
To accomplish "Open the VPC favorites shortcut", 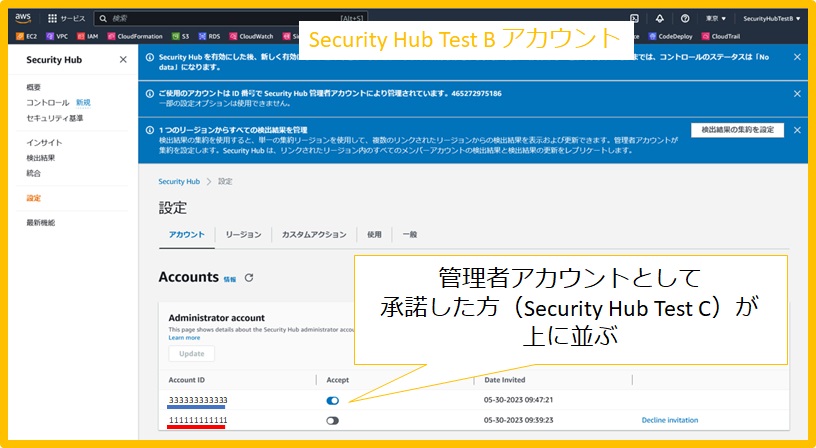I will point(57,36).
